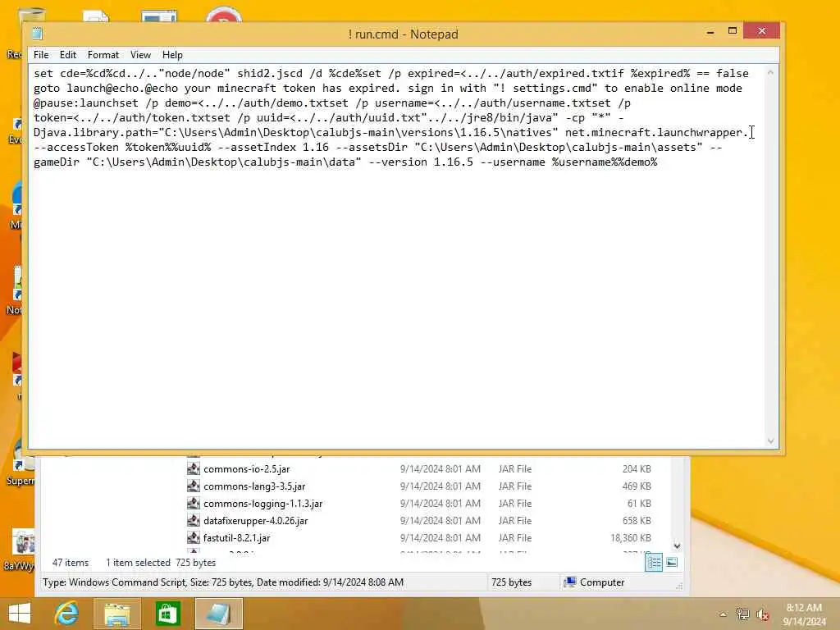Click the commons-lang3-3.5.jar file icon

click(x=194, y=486)
